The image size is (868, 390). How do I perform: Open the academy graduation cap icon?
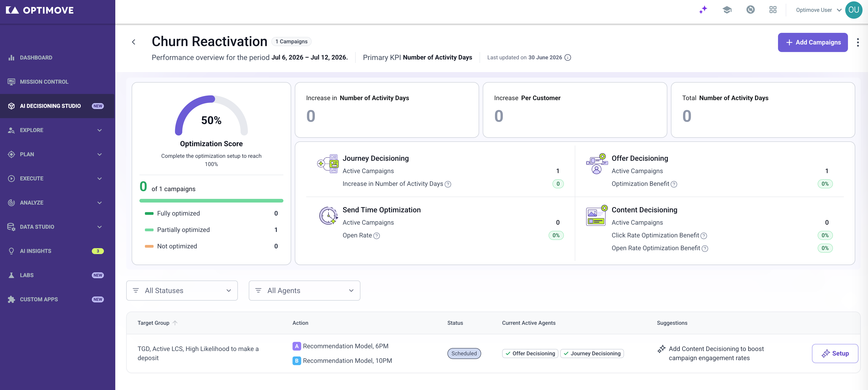(727, 10)
